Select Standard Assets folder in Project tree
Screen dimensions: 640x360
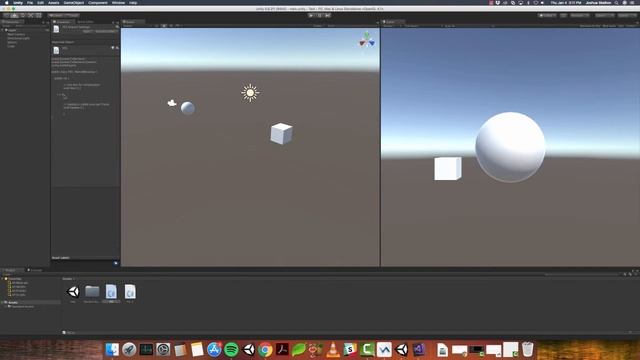coord(22,307)
